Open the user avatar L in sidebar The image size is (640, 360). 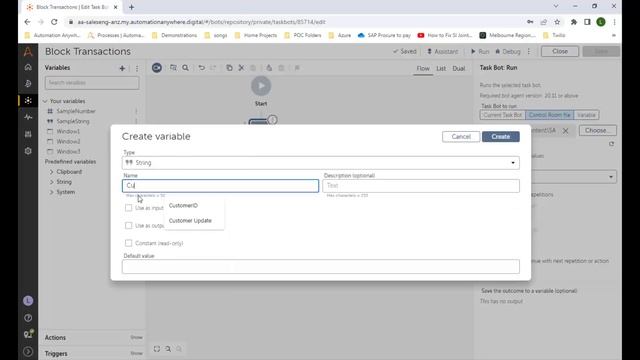tap(28, 301)
